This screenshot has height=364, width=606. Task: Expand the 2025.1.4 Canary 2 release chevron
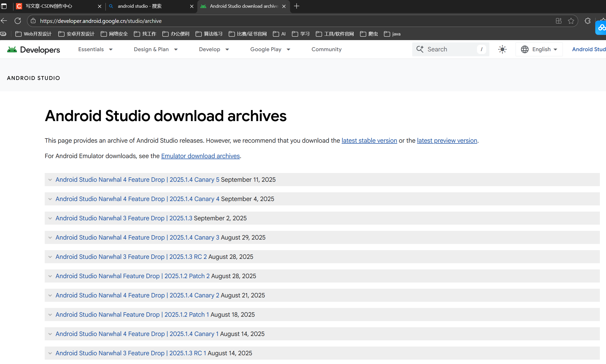click(x=50, y=295)
